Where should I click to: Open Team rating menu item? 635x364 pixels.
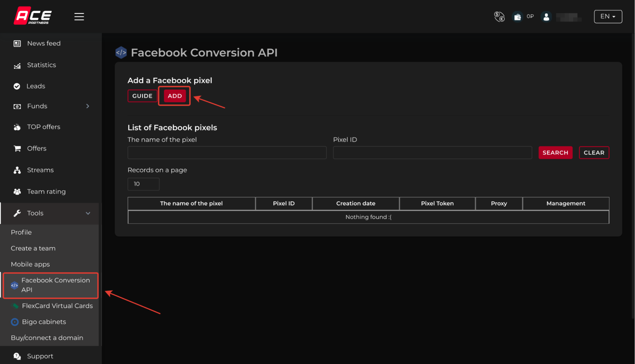[46, 192]
